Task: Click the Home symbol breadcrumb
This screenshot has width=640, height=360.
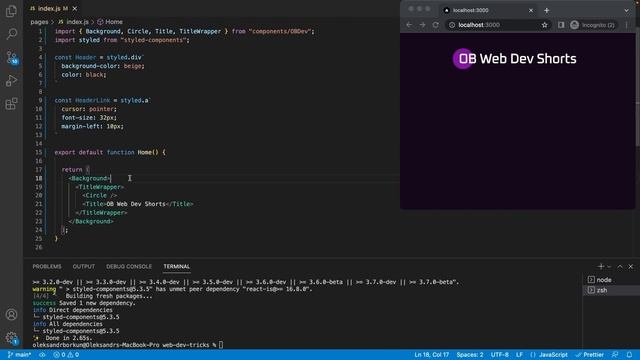Action: click(x=110, y=22)
